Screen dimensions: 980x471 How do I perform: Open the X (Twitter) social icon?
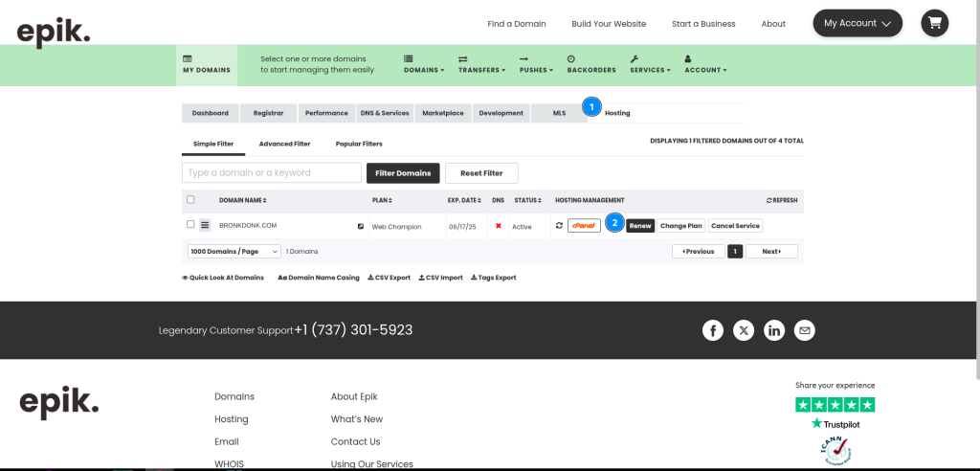click(x=743, y=330)
